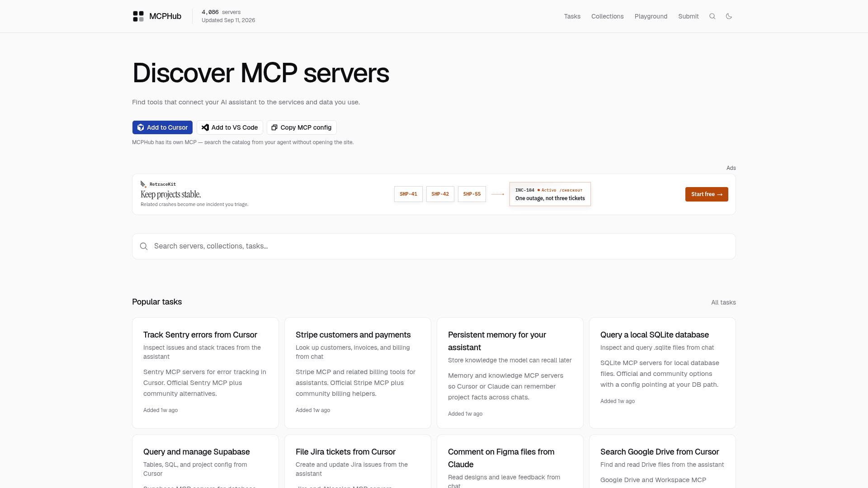The width and height of the screenshot is (868, 488).
Task: Click MCPHub has its own MCP note
Action: pos(243,142)
